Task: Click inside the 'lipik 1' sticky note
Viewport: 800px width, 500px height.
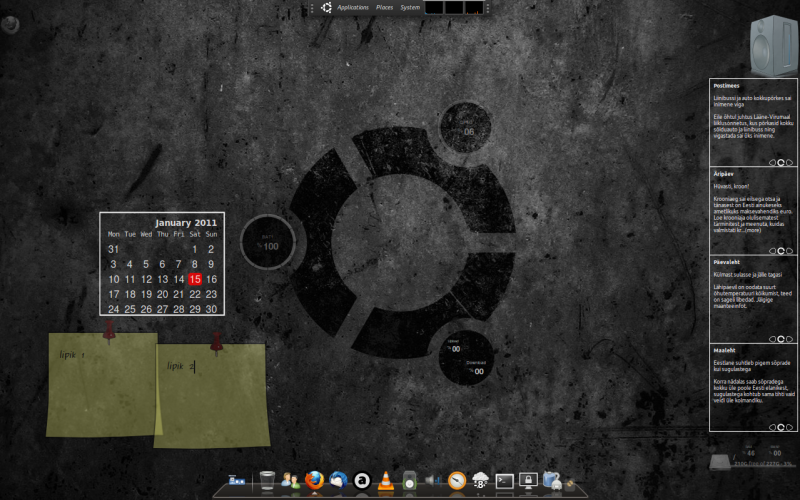Action: click(x=104, y=385)
